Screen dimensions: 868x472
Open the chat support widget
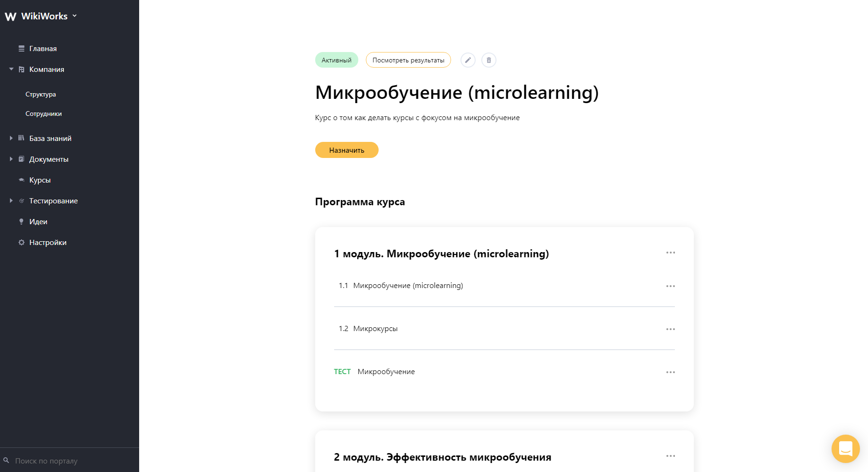coord(846,449)
